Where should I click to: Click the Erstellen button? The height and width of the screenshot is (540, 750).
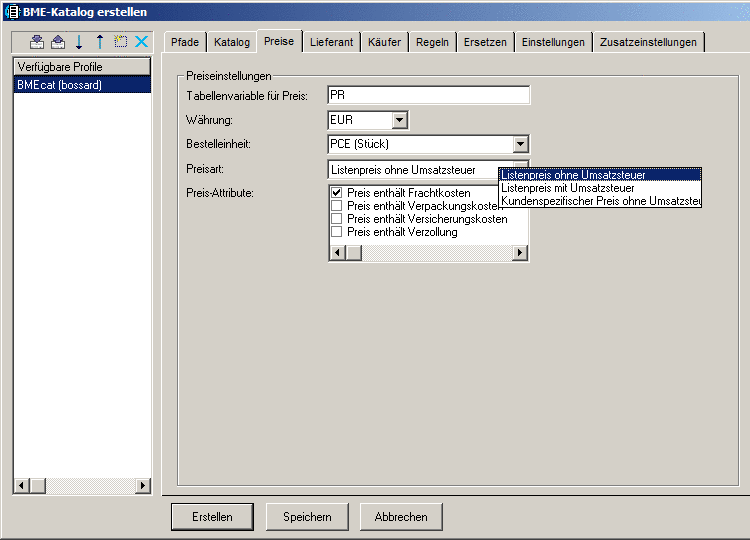[212, 517]
